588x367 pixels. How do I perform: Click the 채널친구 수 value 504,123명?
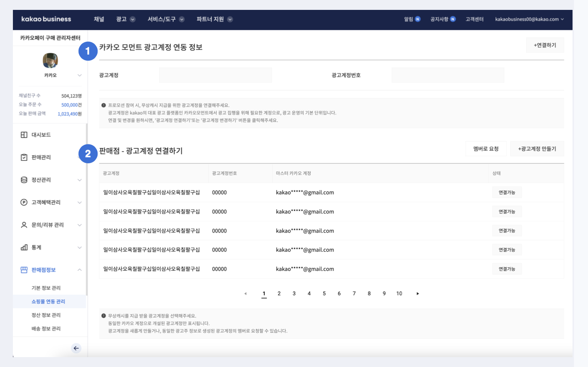click(x=71, y=96)
